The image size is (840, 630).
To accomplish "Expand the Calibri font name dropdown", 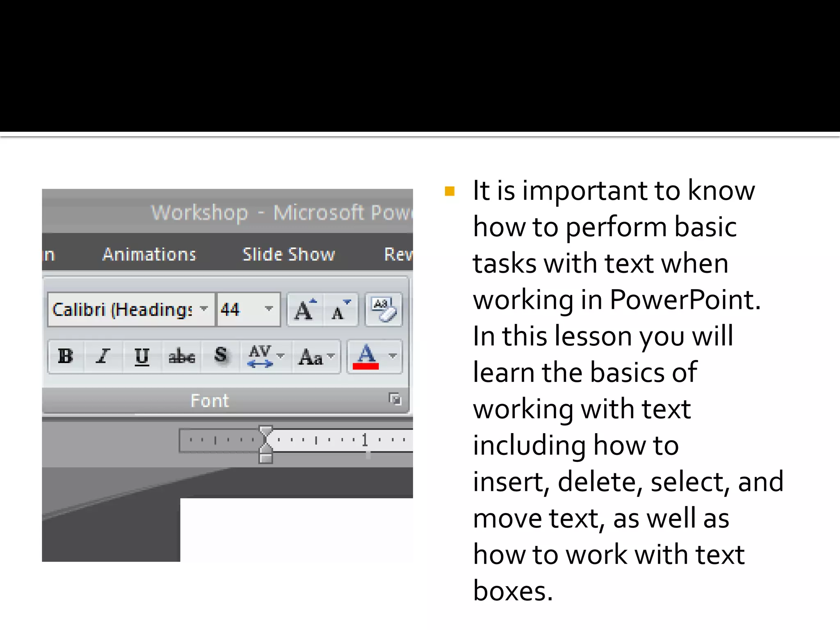I will coord(204,309).
